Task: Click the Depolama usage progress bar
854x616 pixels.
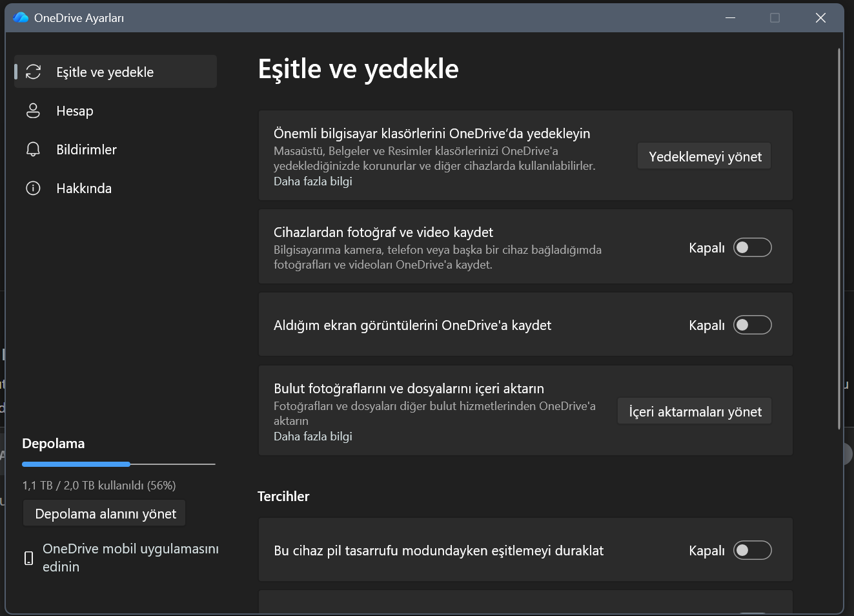Action: 119,464
